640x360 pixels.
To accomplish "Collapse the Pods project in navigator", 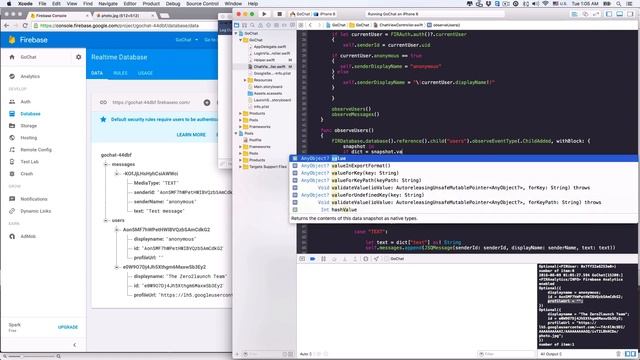I will (x=236, y=133).
